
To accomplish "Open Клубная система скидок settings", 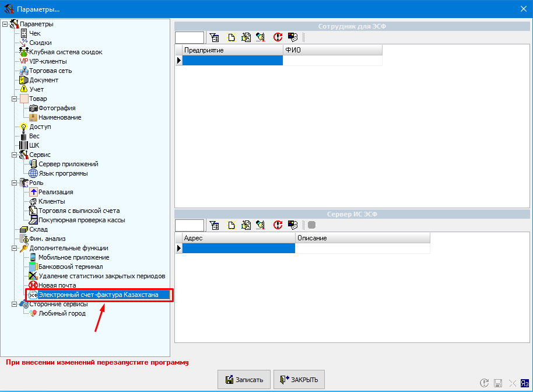I will point(66,52).
